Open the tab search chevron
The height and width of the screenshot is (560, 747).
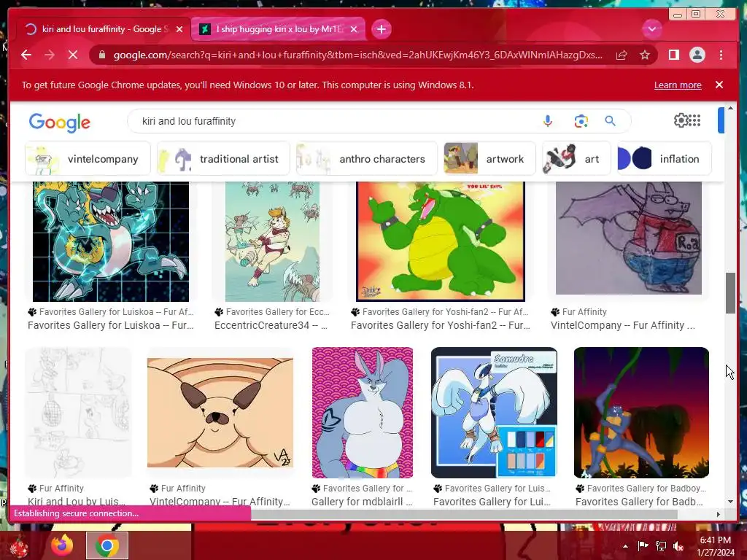[x=651, y=29]
